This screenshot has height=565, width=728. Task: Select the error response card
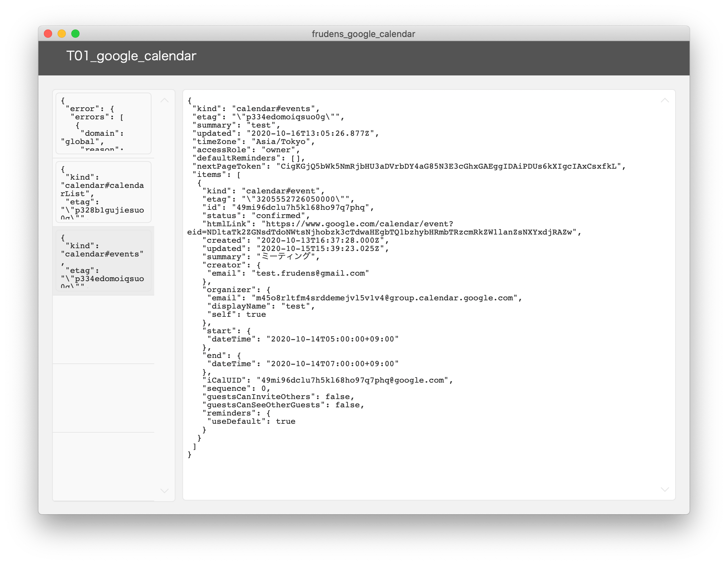coord(104,124)
